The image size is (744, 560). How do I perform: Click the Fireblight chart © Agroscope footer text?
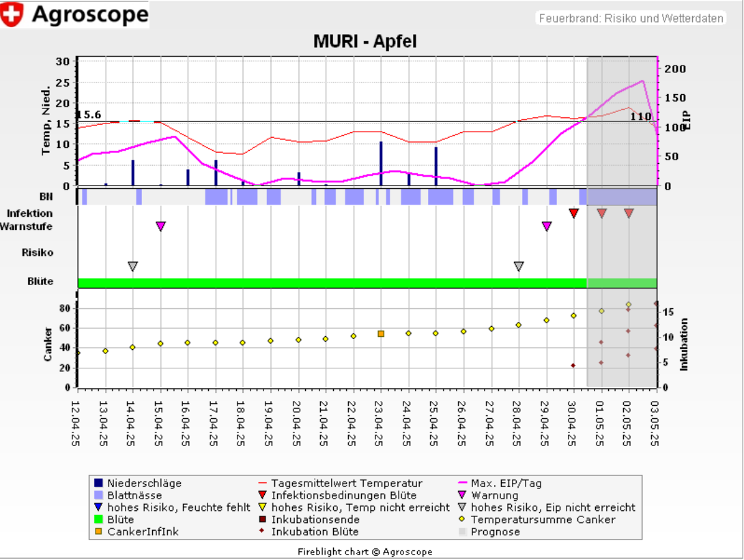pyautogui.click(x=365, y=552)
